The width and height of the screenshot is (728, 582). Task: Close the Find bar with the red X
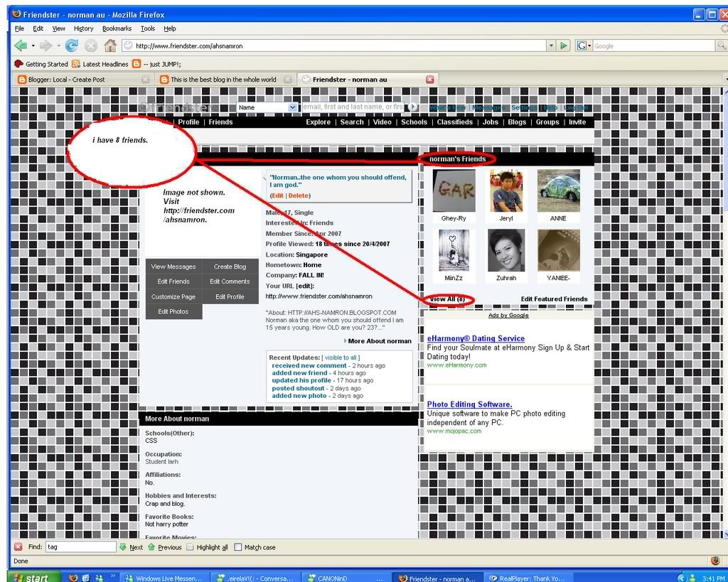18,546
